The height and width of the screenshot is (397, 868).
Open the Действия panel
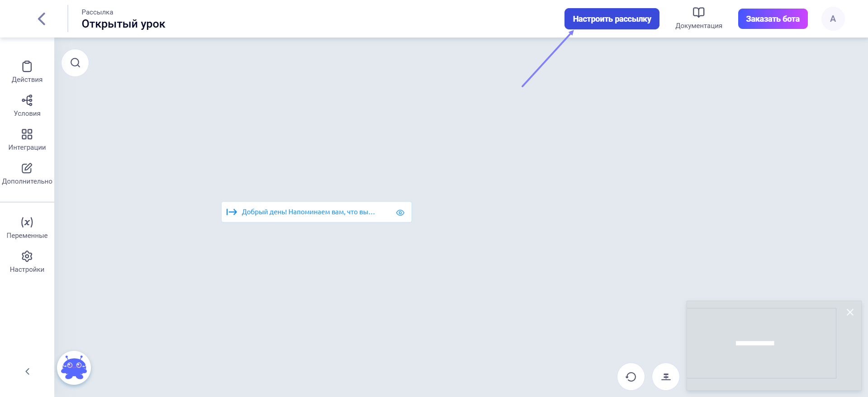point(27,72)
